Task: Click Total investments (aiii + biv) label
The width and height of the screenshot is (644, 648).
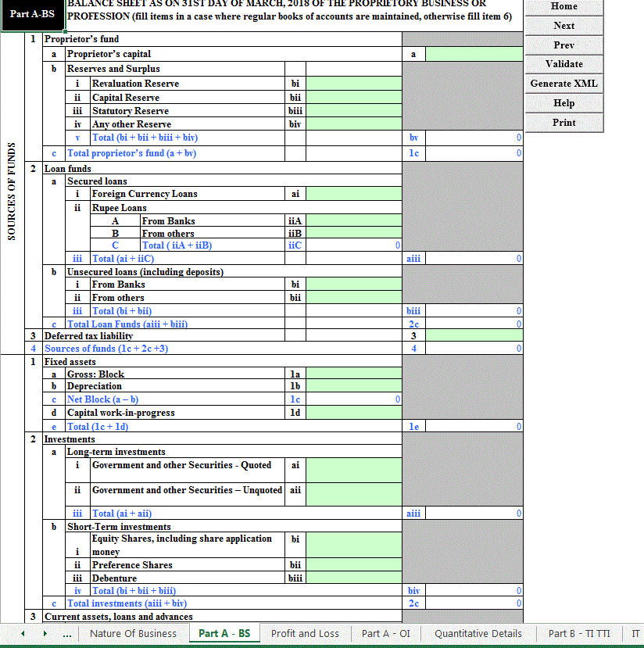Action: click(x=127, y=603)
